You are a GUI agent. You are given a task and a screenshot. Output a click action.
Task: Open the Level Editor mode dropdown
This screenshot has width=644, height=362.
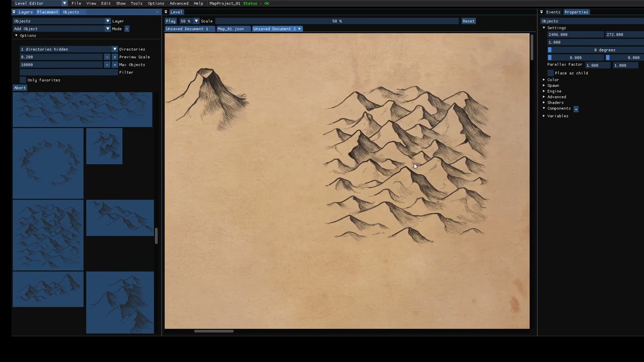tap(40, 4)
